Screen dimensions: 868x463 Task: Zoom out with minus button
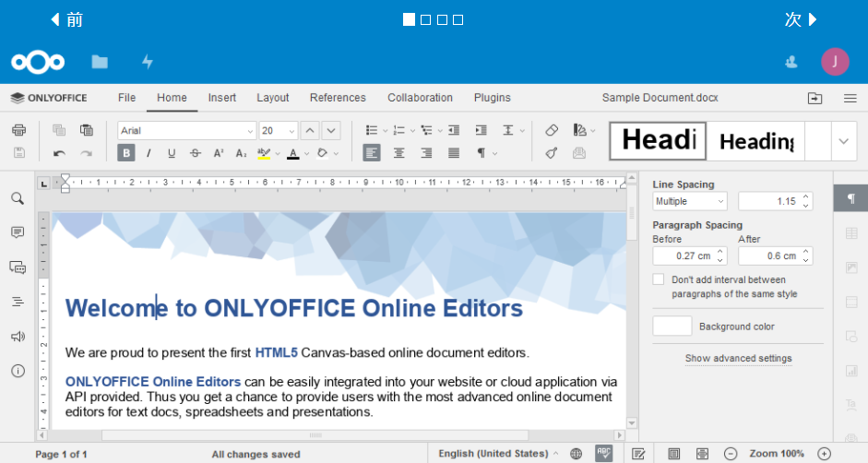(731, 454)
